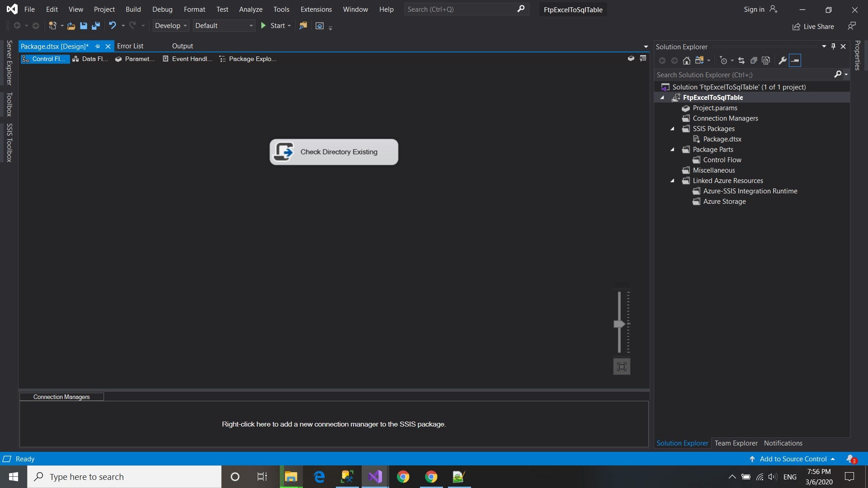This screenshot has width=868, height=488.
Task: Switch to the Package Explorer tab
Action: tap(248, 59)
